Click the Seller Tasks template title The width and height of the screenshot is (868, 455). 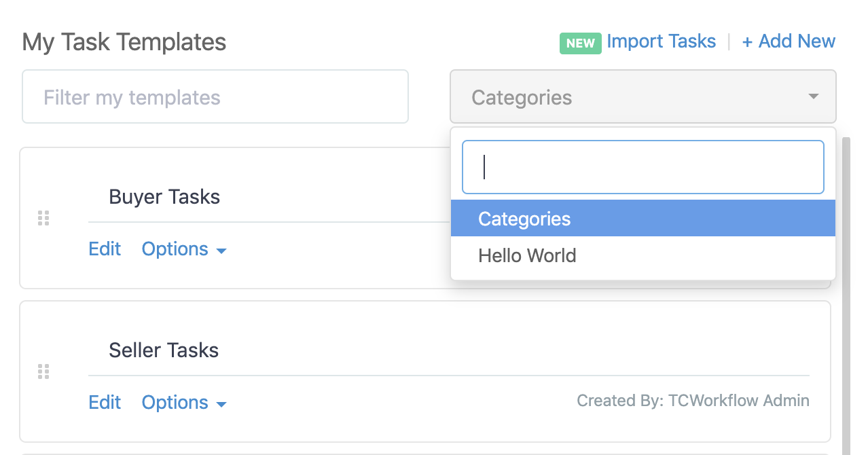(164, 350)
